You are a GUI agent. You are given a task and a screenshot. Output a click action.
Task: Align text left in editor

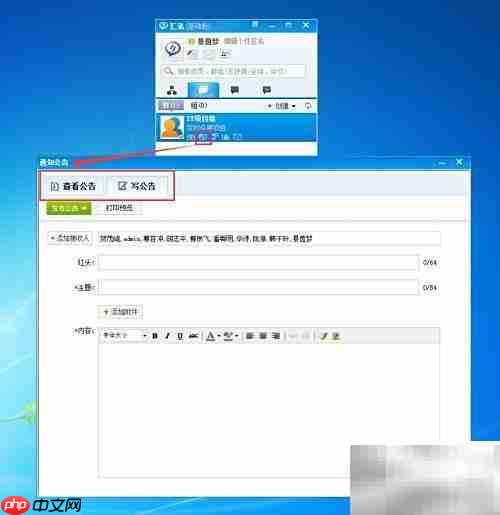pos(250,336)
